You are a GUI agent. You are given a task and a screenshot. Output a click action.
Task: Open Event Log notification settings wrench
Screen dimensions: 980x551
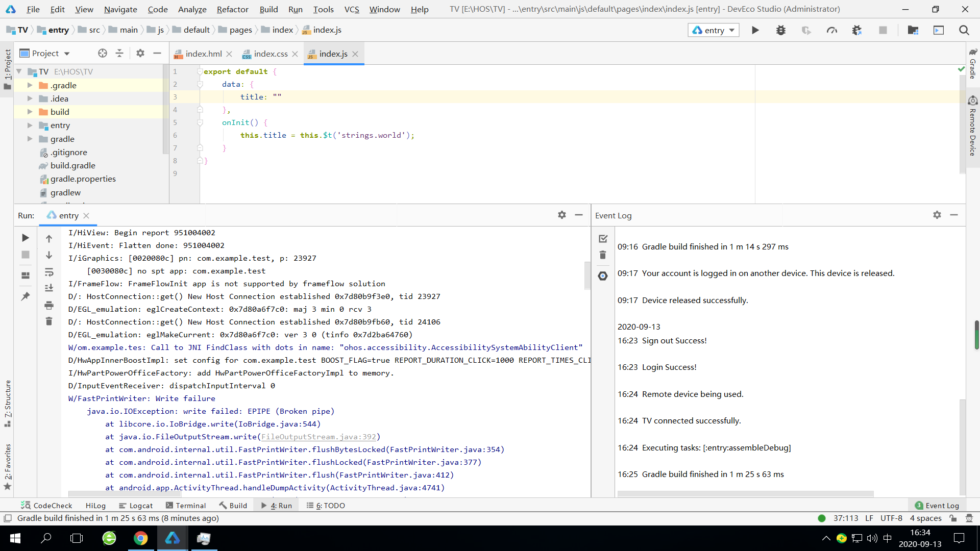[603, 275]
